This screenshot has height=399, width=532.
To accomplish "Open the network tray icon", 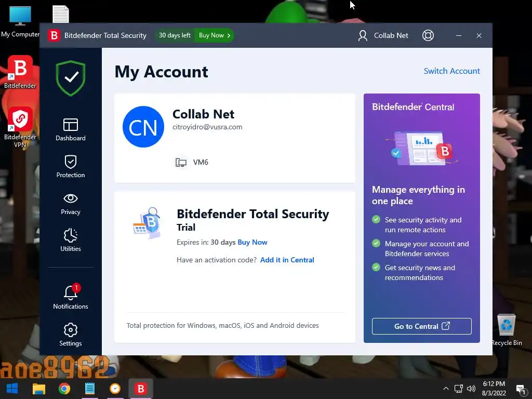I will pos(458,389).
